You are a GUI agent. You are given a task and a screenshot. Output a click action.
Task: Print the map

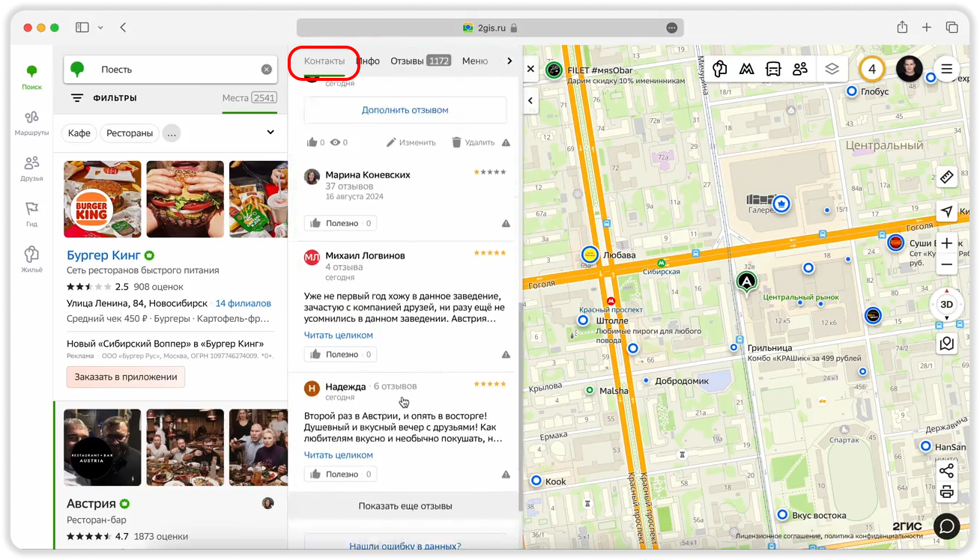[x=946, y=492]
